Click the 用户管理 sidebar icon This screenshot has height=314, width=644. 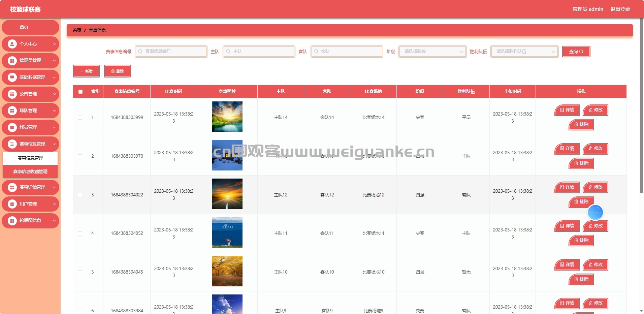click(12, 204)
